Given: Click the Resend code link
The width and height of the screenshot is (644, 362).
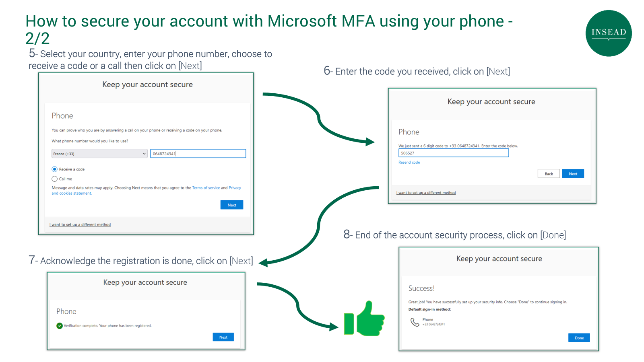Looking at the screenshot, I should point(409,162).
